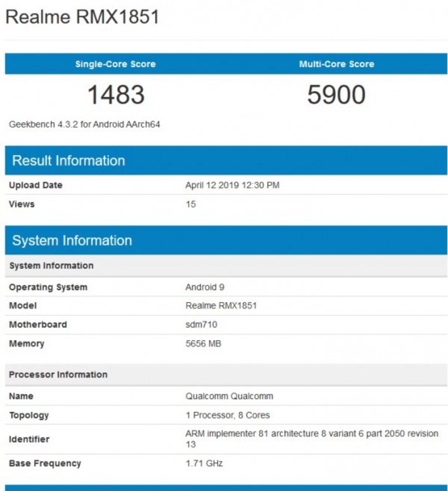Click the System Information blue banner
The width and height of the screenshot is (448, 491).
[72, 240]
